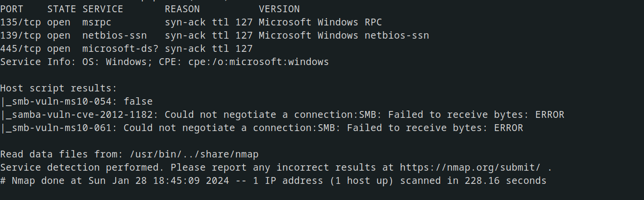Click the 445/tcp port entry

(21, 48)
